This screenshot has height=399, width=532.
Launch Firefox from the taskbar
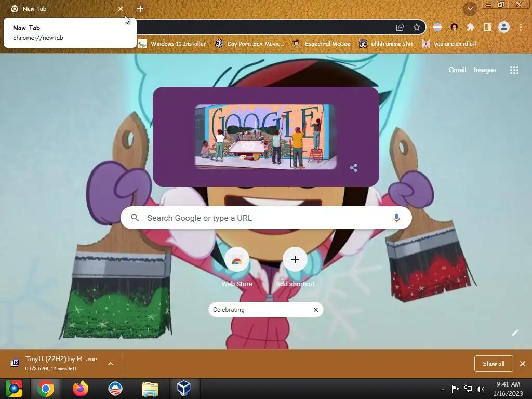pyautogui.click(x=81, y=389)
